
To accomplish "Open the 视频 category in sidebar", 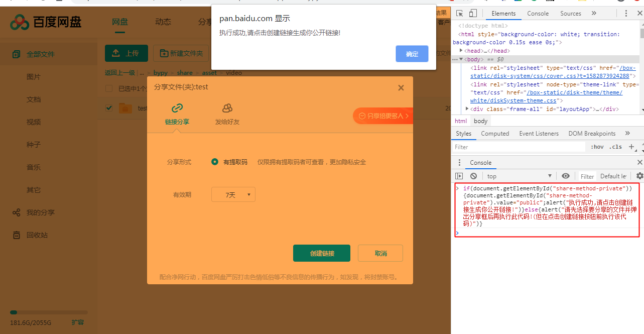I will (34, 122).
